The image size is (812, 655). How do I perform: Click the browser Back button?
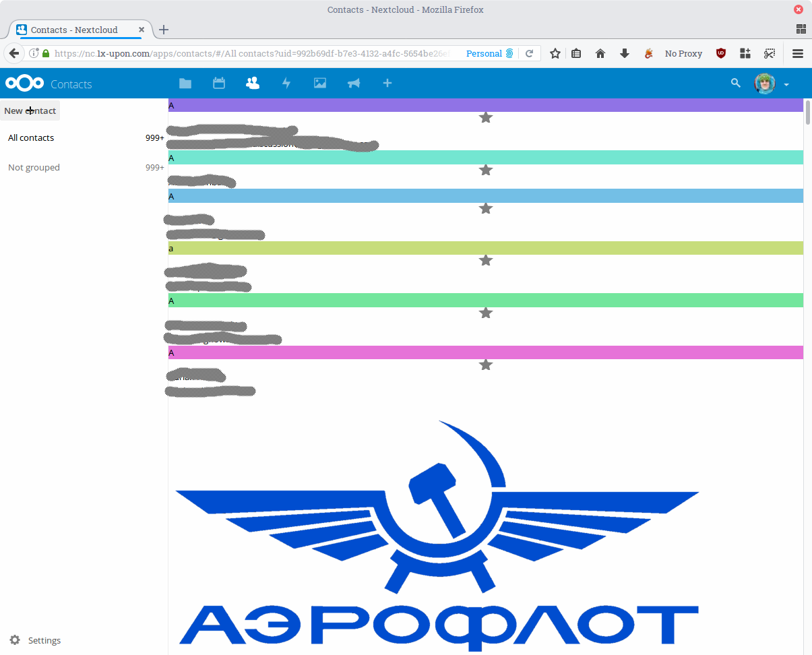point(14,53)
